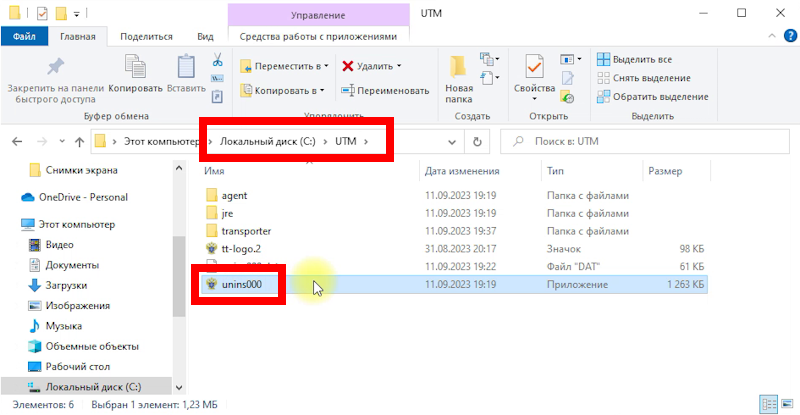Expand the Копировать в dropdown

pos(285,90)
